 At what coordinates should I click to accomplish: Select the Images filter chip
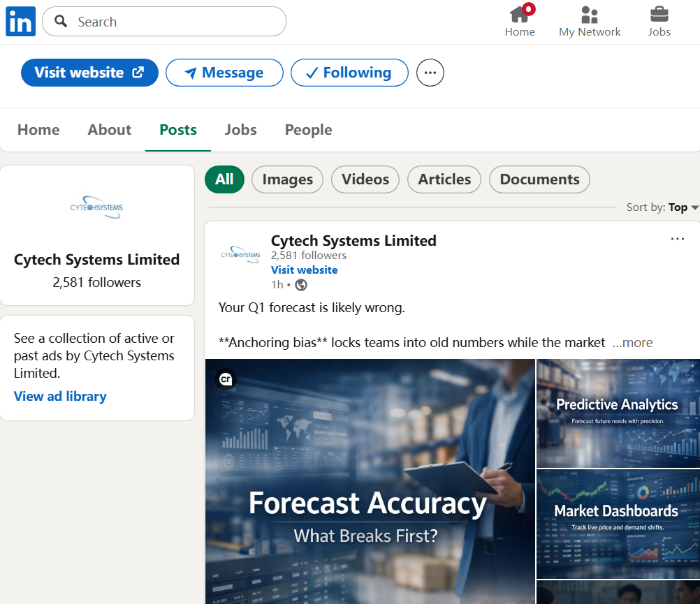pos(287,179)
